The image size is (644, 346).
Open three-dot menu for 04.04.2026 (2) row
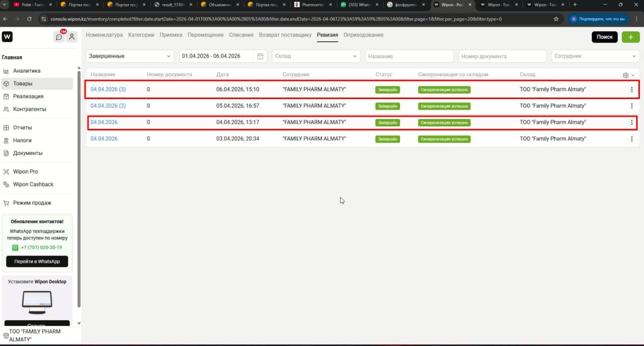tap(632, 106)
